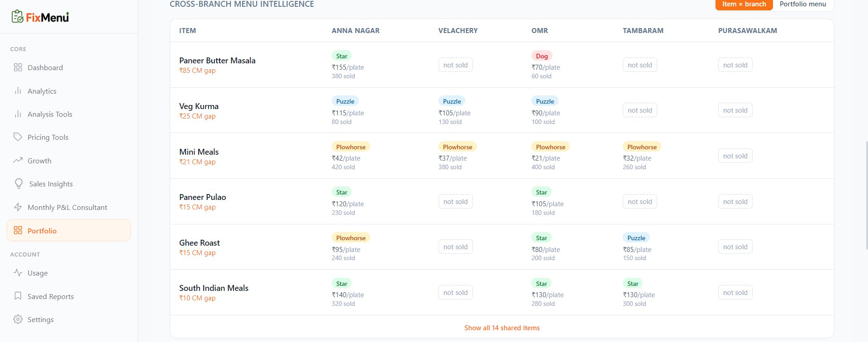Switch to Item × branch view

[744, 4]
